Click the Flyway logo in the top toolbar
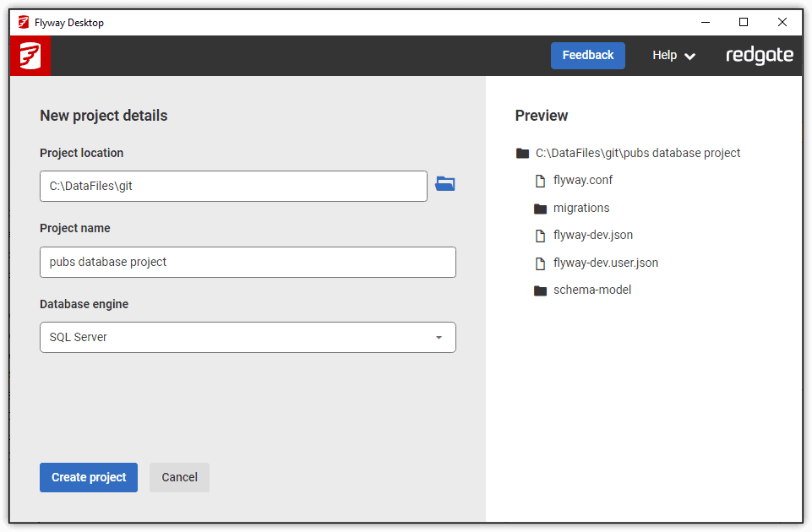 (x=30, y=55)
